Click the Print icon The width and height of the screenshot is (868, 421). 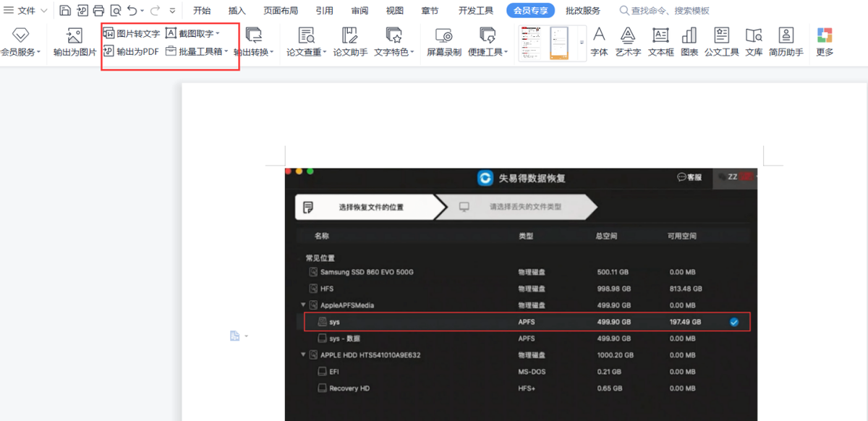[x=99, y=10]
